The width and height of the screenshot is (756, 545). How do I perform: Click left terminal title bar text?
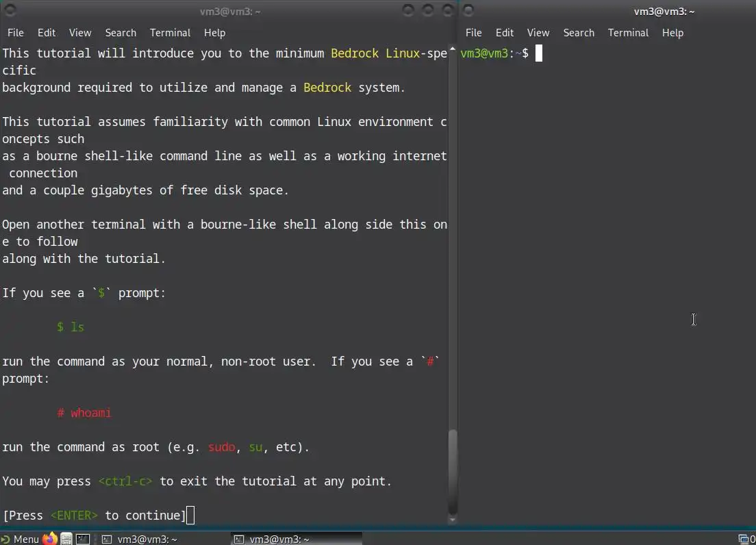(230, 12)
